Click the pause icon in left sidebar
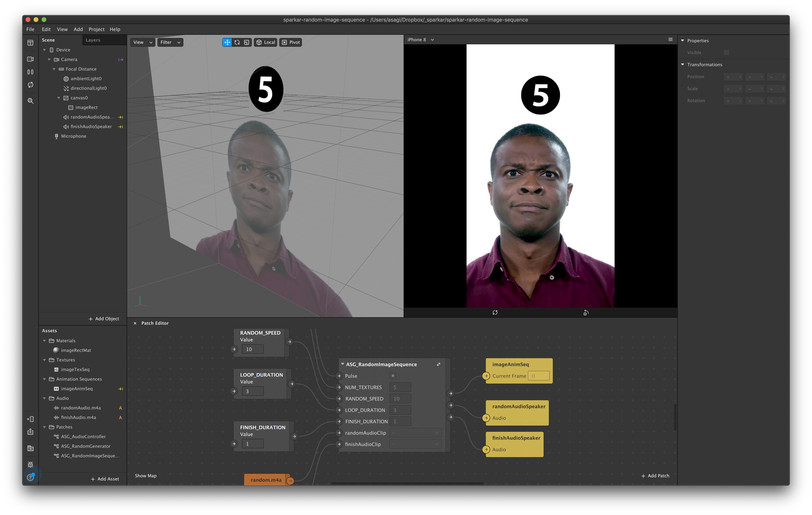812x515 pixels. pos(30,72)
